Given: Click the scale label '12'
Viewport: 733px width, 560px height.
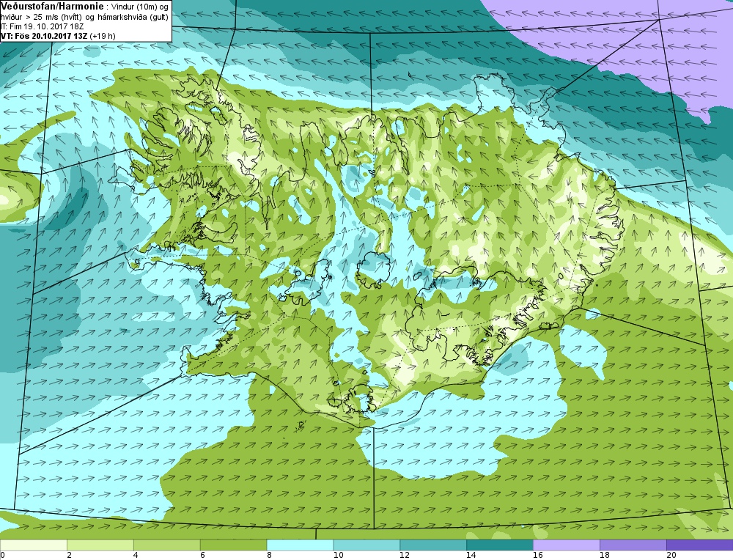Looking at the screenshot, I should 405,556.
